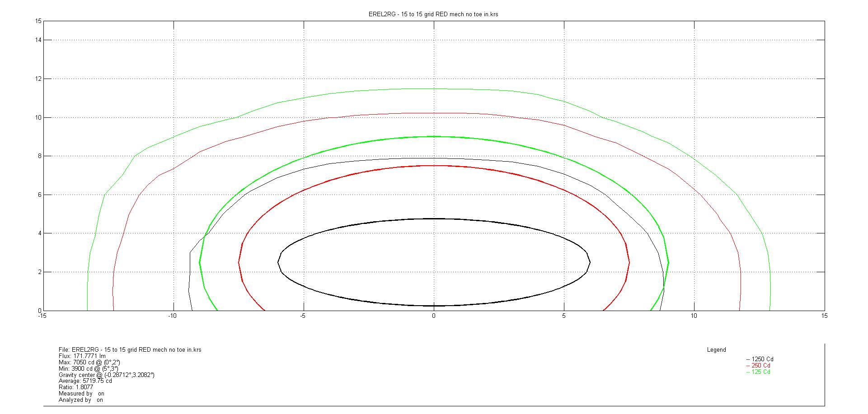
Task: Select the 1250 Cd legend entry
Action: [761, 359]
